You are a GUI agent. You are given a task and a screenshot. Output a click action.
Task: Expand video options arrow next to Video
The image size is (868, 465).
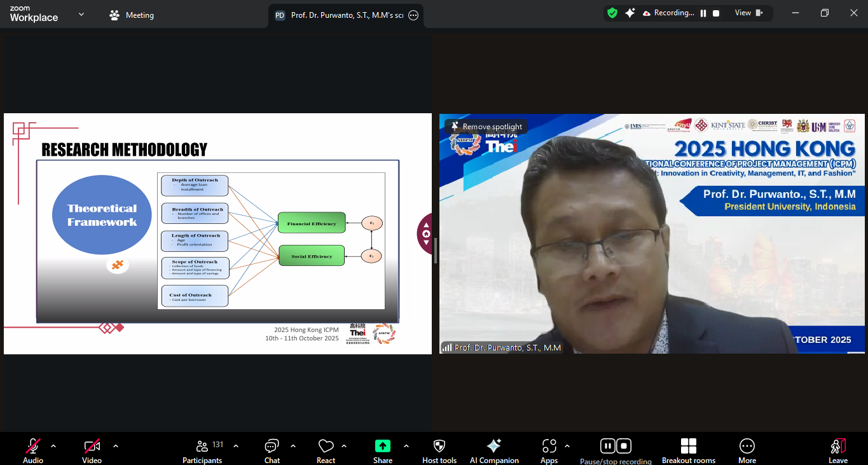tap(115, 446)
